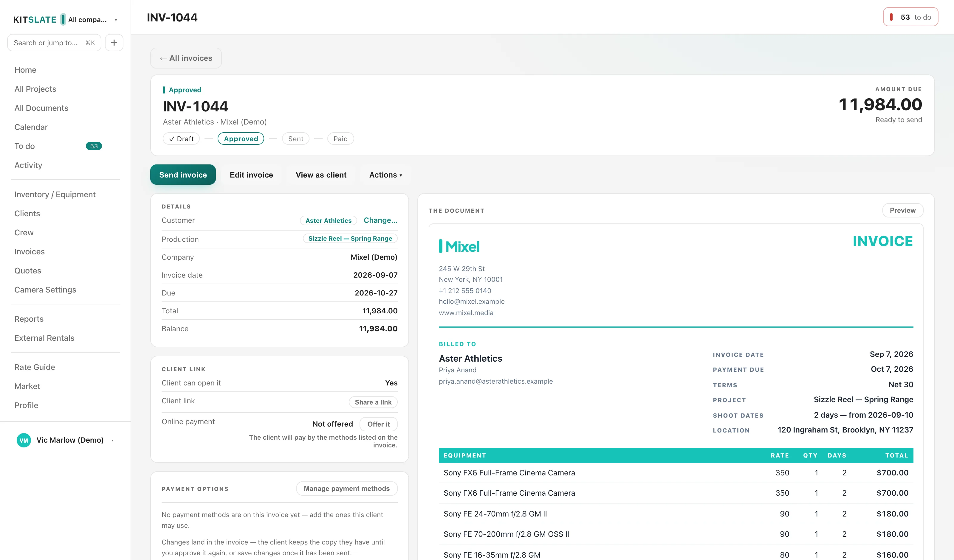The image size is (954, 560).
Task: Open the Actions dropdown
Action: [x=385, y=175]
